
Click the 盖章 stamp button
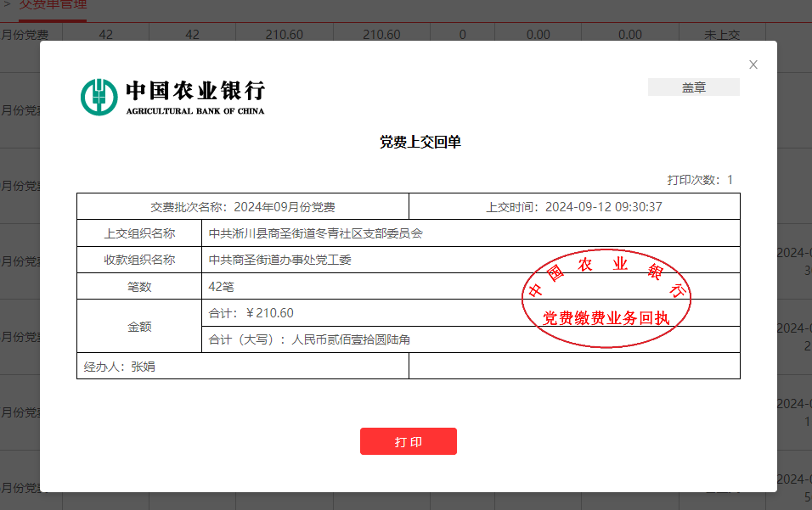click(693, 87)
